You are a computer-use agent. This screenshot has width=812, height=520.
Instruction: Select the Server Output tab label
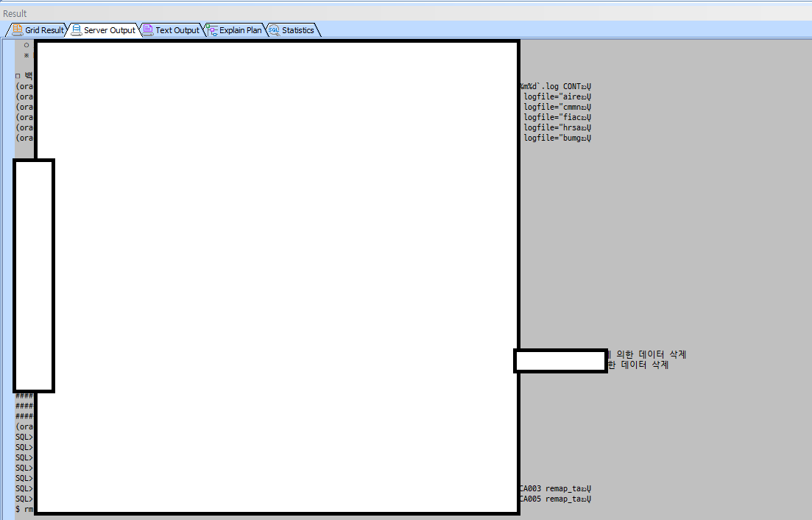tap(109, 30)
